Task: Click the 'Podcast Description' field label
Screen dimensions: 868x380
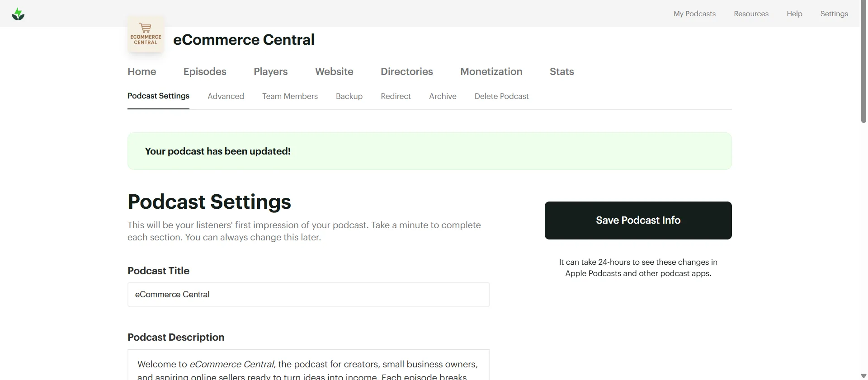Action: pyautogui.click(x=176, y=337)
